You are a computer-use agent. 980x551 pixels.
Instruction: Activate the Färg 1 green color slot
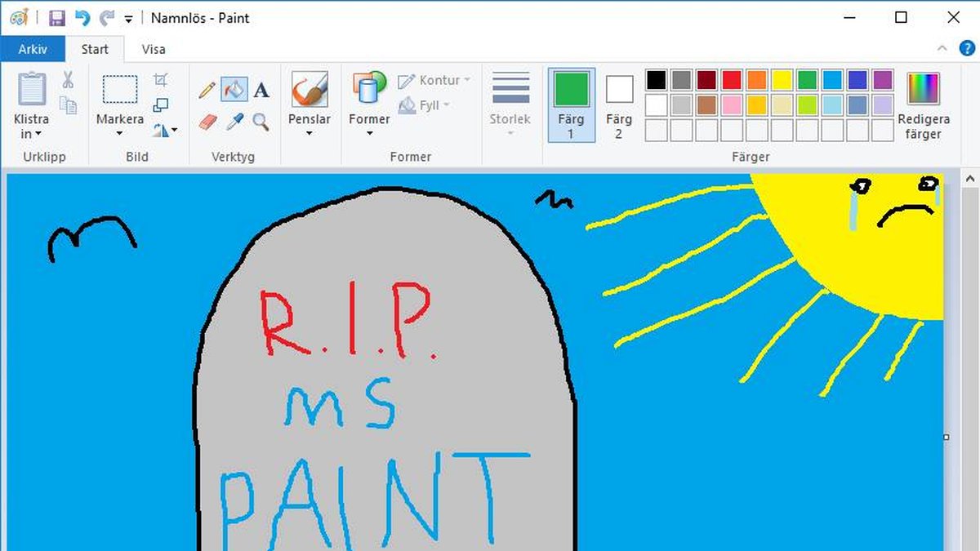click(x=571, y=104)
